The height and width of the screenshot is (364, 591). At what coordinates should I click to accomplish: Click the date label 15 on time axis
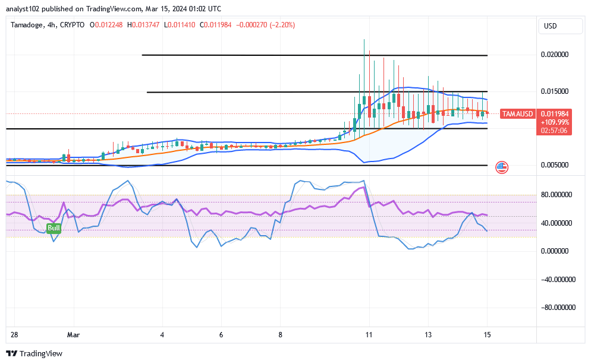pyautogui.click(x=487, y=335)
